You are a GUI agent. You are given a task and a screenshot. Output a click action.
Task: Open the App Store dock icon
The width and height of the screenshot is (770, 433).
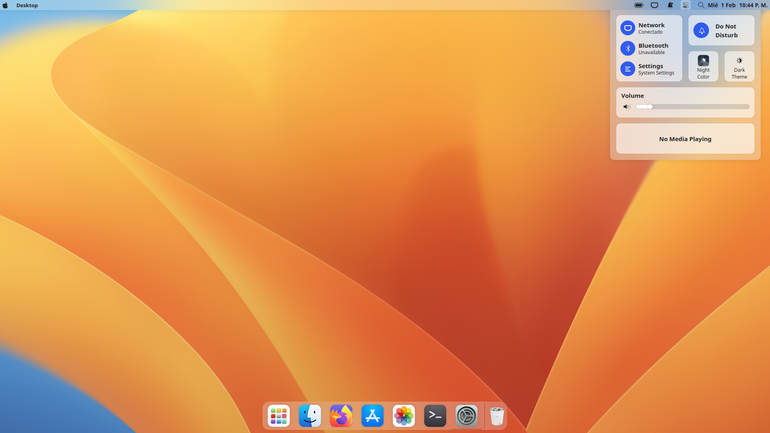pos(372,416)
